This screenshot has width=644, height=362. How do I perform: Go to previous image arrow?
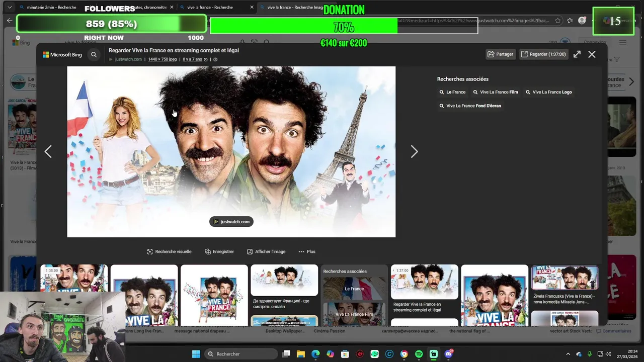[48, 151]
